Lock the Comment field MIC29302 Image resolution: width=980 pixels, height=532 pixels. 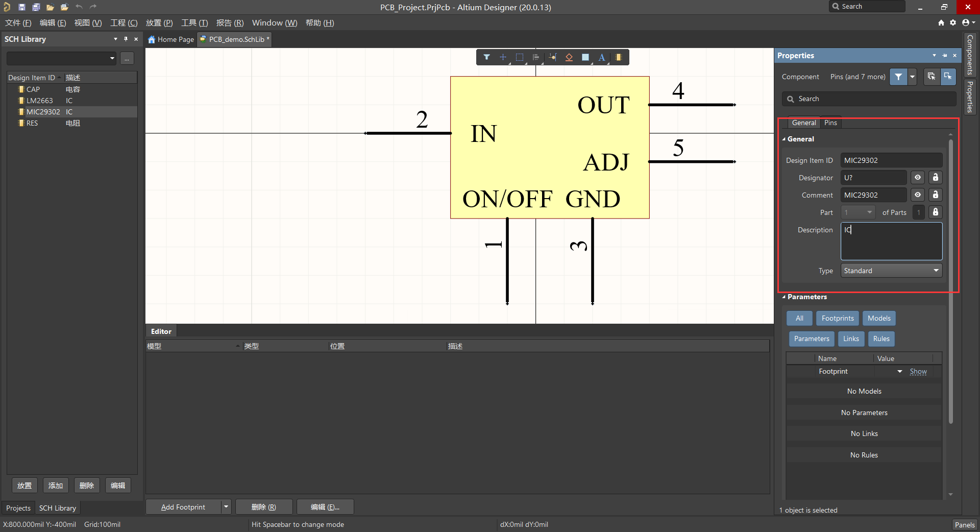pyautogui.click(x=935, y=195)
